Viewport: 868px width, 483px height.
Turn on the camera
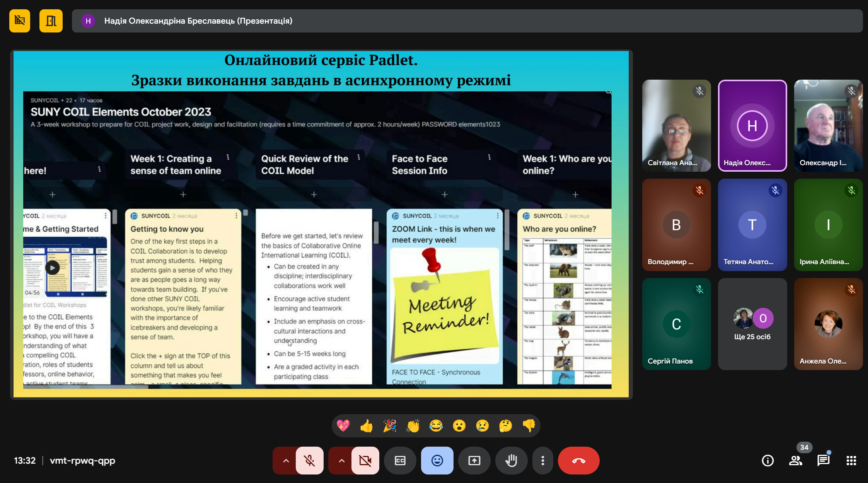click(365, 461)
